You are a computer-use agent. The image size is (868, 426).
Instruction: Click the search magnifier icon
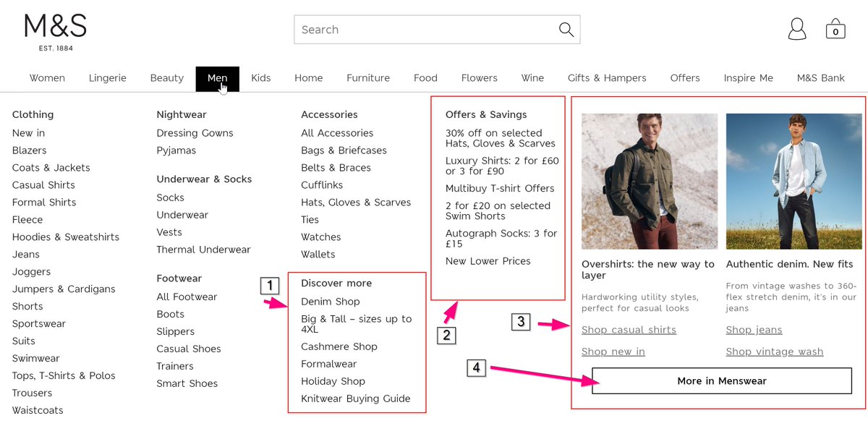click(x=566, y=30)
